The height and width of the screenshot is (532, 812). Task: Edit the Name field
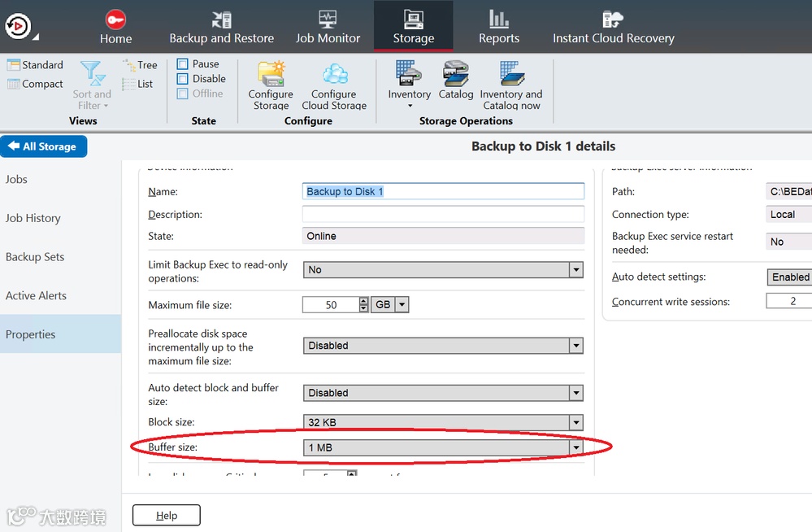(443, 191)
